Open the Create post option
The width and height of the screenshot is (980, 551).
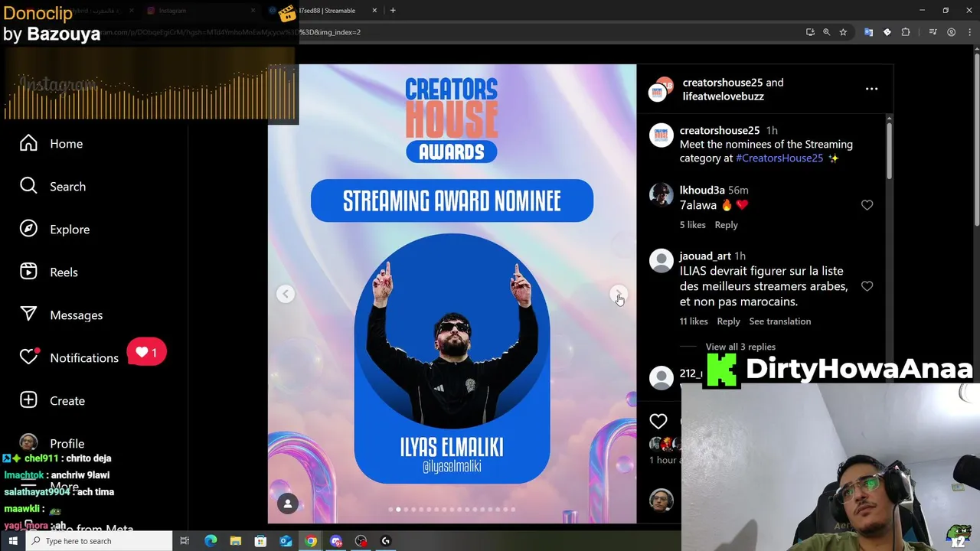pyautogui.click(x=52, y=401)
